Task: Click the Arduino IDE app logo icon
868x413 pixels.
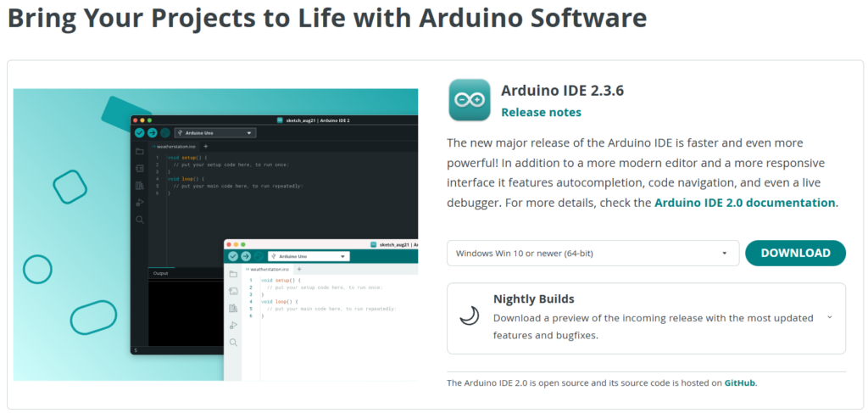Action: point(469,100)
